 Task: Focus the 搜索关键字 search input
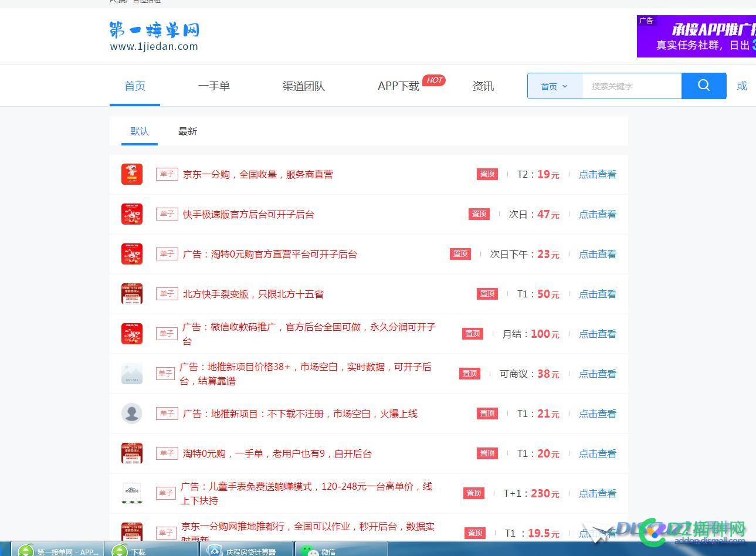pyautogui.click(x=632, y=86)
